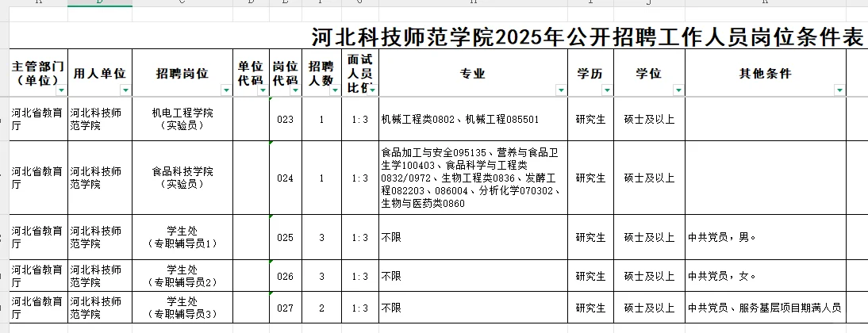Click 研究生 cell in row 027
Viewport: 868px width, 333px height.
(x=590, y=308)
